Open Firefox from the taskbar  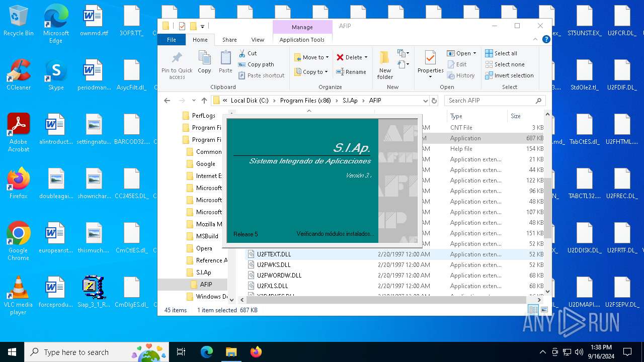pyautogui.click(x=256, y=352)
